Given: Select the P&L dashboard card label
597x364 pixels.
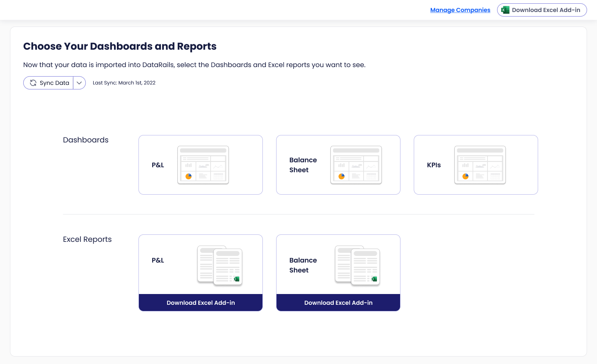Looking at the screenshot, I should tap(158, 165).
